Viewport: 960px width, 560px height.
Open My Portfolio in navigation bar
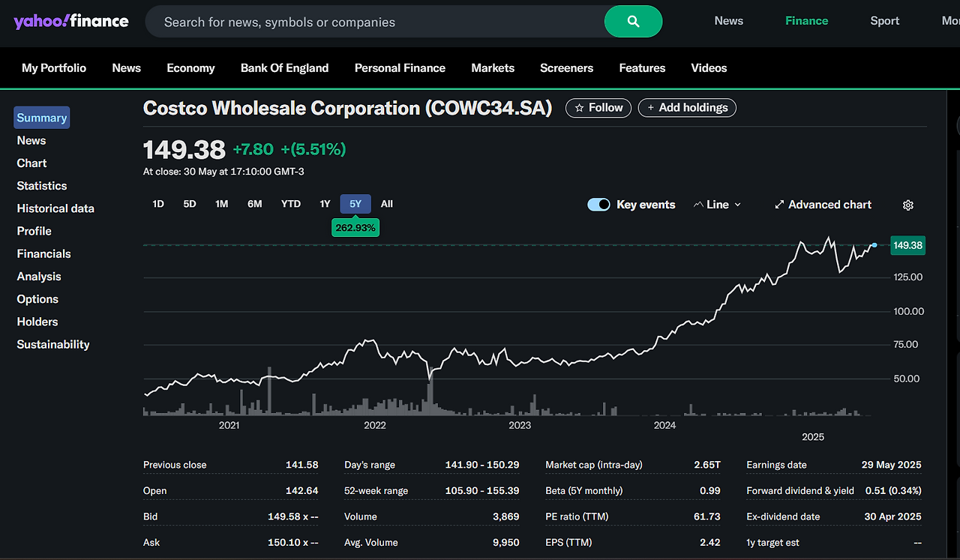click(54, 68)
